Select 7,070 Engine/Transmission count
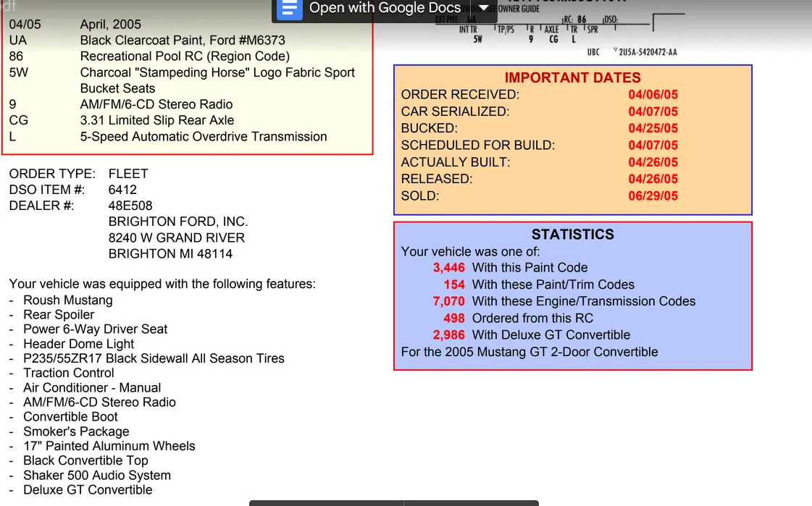Screen dimensions: 812x506 [449, 302]
